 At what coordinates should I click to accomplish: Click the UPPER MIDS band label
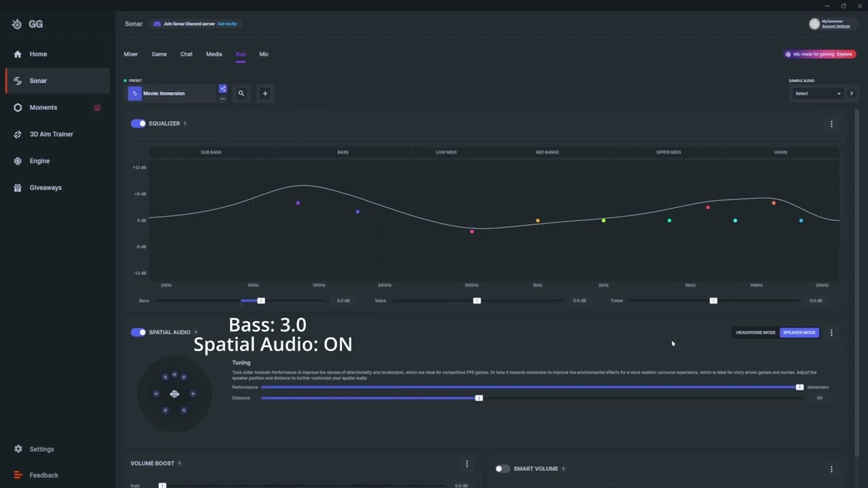coord(669,152)
